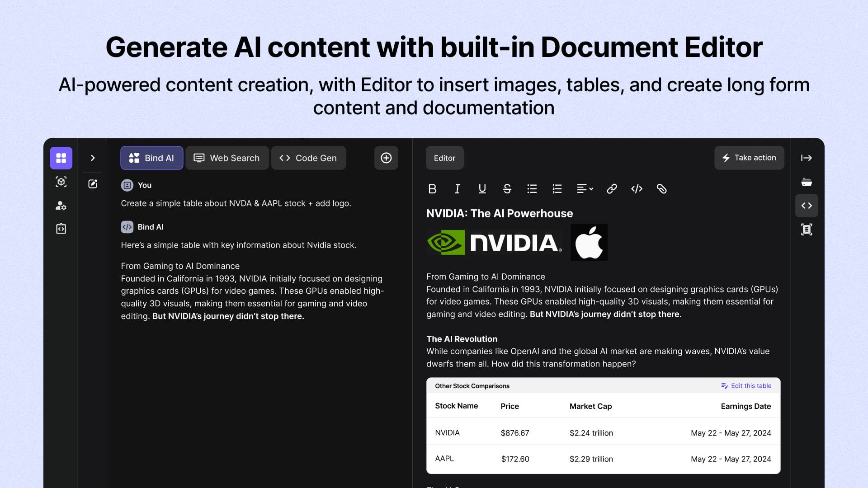Collapse editor panel with arrow icon
The width and height of the screenshot is (868, 488).
(806, 158)
